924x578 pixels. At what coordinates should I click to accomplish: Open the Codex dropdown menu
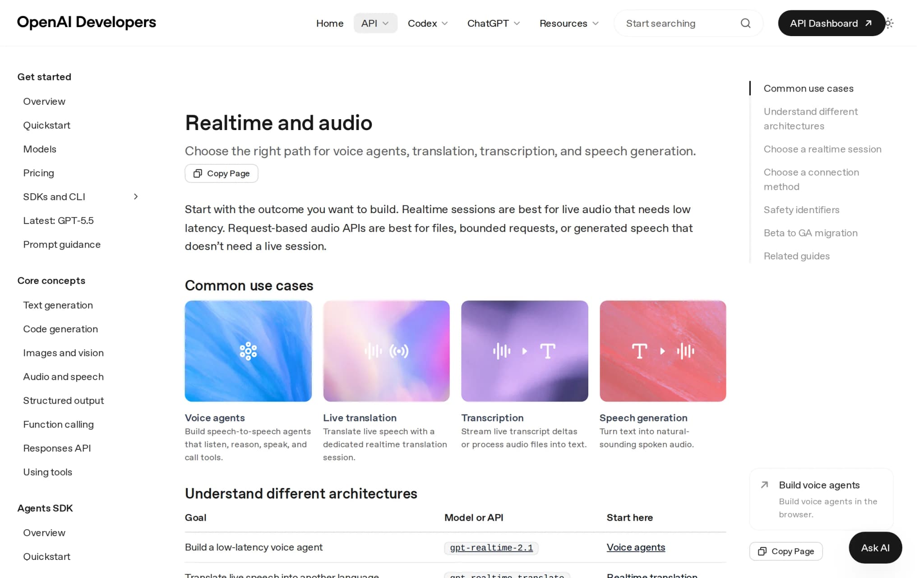pyautogui.click(x=428, y=23)
